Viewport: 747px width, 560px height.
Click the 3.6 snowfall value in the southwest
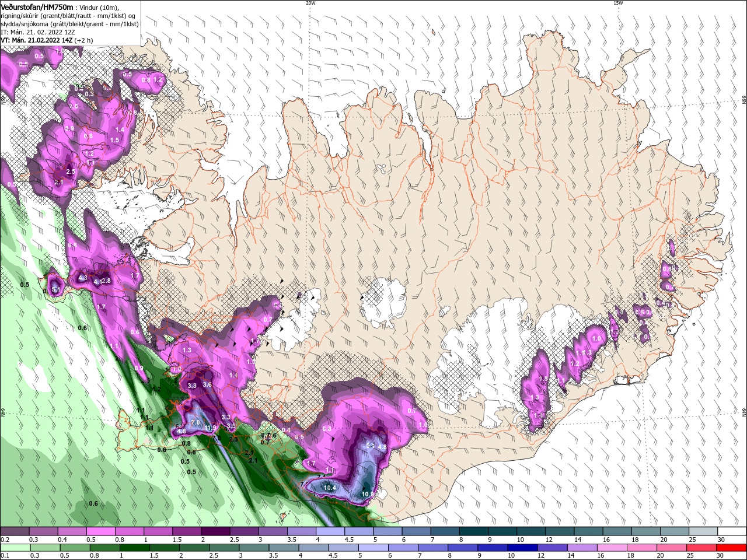(207, 384)
